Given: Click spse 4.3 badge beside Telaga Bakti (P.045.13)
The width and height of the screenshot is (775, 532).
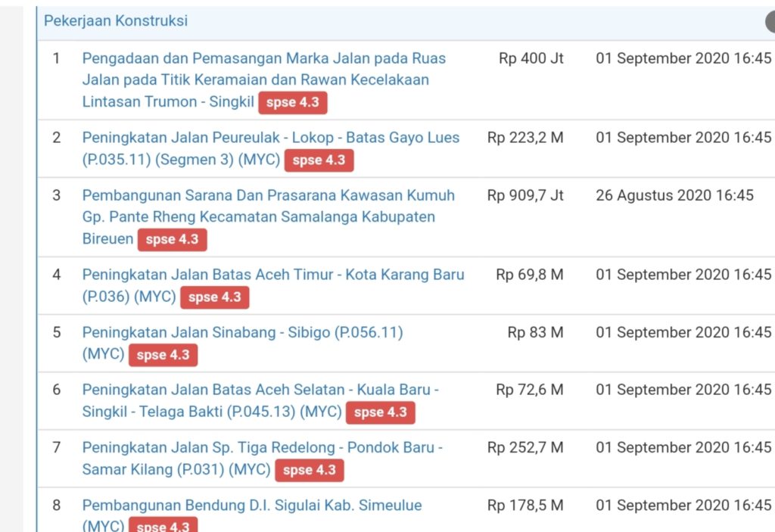Looking at the screenshot, I should (380, 412).
